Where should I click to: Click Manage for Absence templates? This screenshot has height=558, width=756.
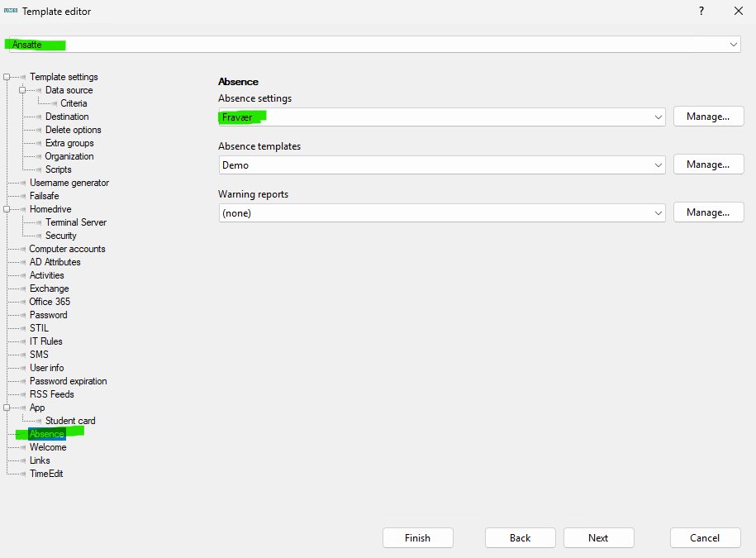(x=708, y=165)
